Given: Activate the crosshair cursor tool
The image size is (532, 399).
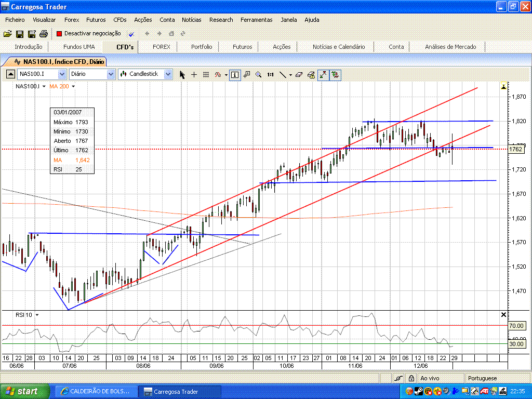Looking at the screenshot, I should coord(194,74).
